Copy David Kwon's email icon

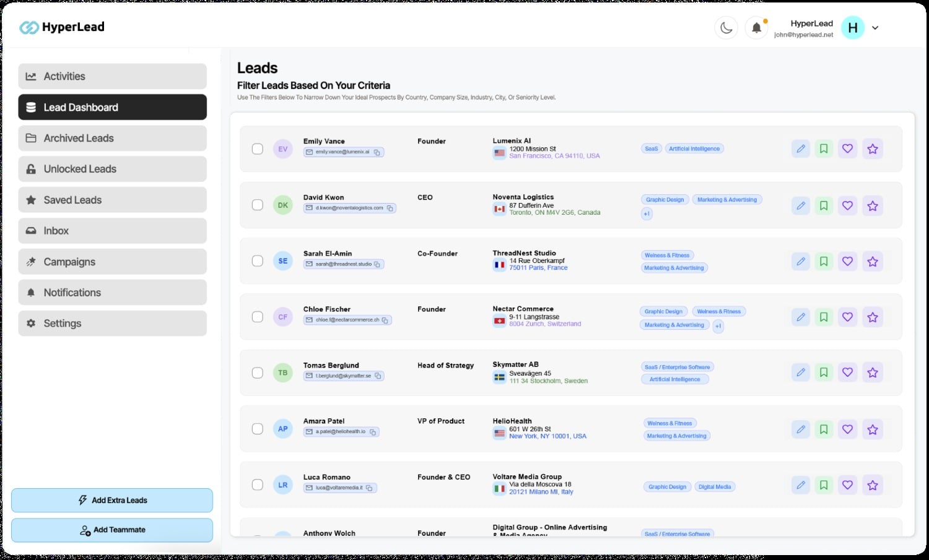(390, 208)
